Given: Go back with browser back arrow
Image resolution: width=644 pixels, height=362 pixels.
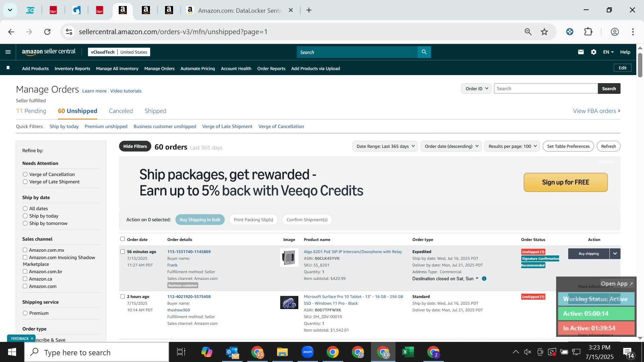Looking at the screenshot, I should click(x=11, y=32).
